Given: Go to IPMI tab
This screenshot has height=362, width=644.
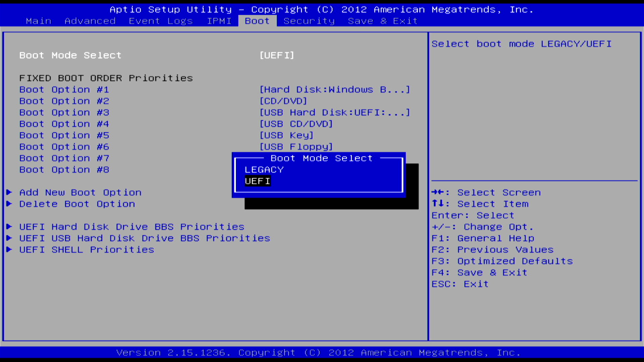Looking at the screenshot, I should coord(219,21).
